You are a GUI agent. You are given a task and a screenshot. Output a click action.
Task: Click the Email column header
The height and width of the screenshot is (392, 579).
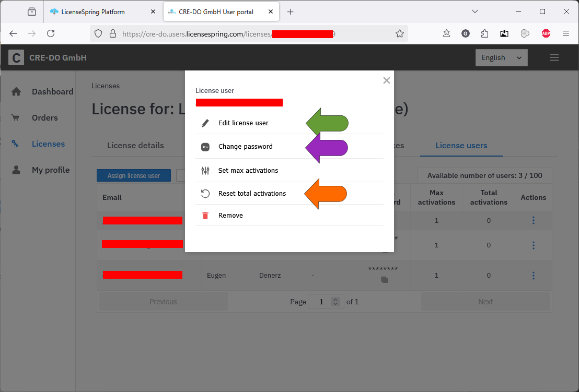pos(112,197)
